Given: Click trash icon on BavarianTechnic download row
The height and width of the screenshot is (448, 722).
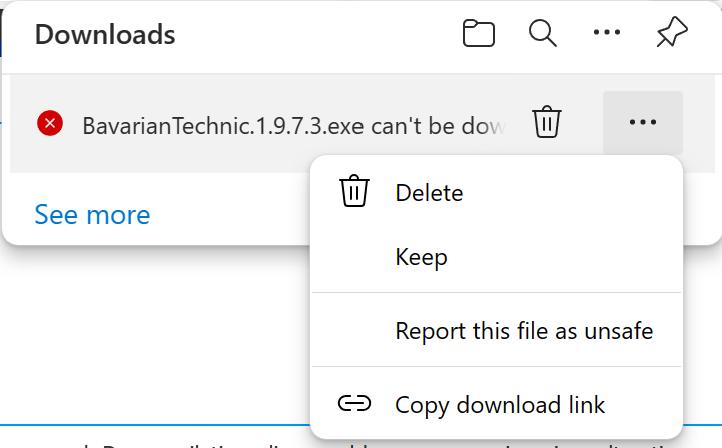Looking at the screenshot, I should tap(547, 122).
